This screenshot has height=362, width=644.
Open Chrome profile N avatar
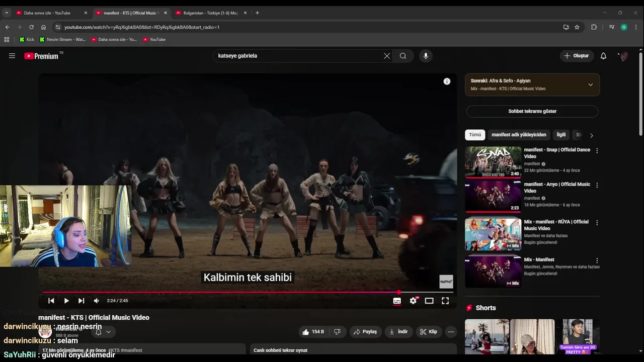point(624,27)
